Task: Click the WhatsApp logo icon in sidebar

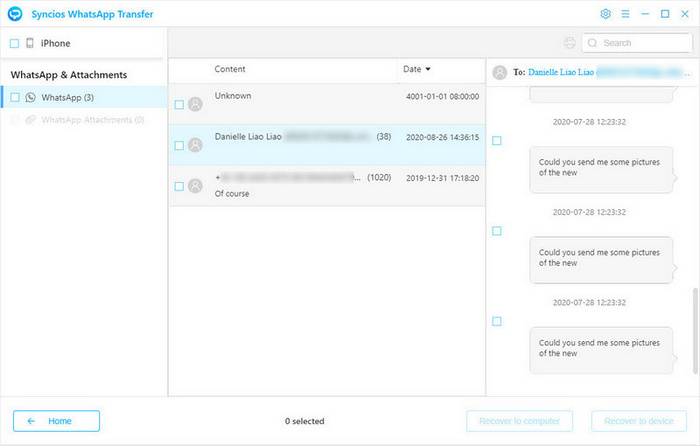Action: [x=30, y=97]
